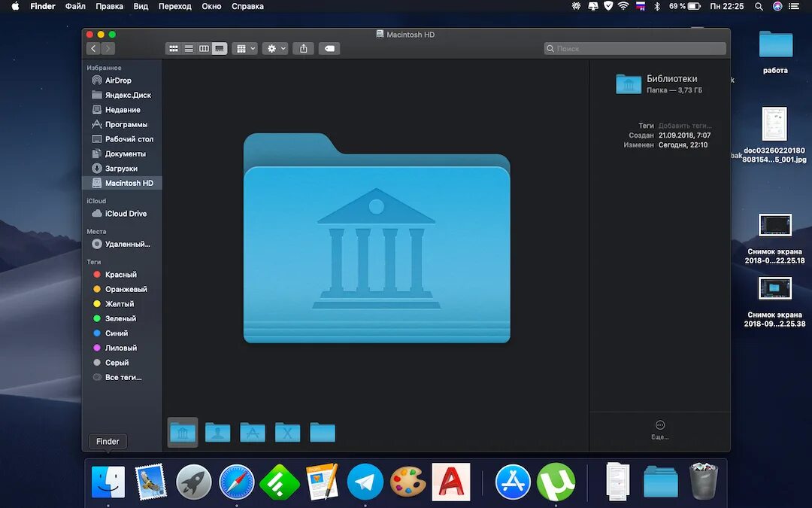The height and width of the screenshot is (508, 812).
Task: Switch to icon view
Action: click(174, 49)
